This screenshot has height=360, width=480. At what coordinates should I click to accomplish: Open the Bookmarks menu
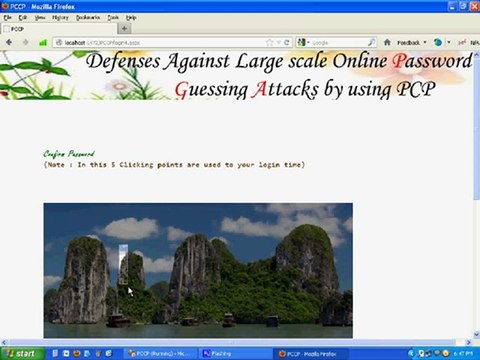tap(88, 17)
